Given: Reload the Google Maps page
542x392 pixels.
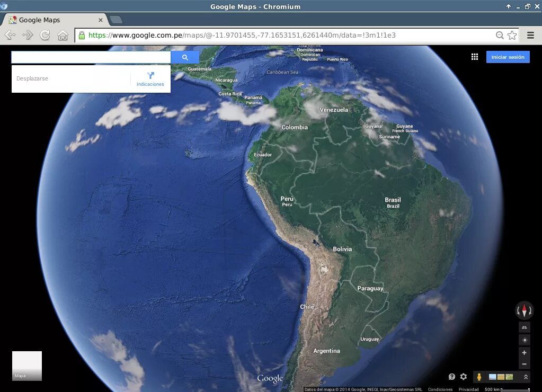Looking at the screenshot, I should tap(45, 35).
